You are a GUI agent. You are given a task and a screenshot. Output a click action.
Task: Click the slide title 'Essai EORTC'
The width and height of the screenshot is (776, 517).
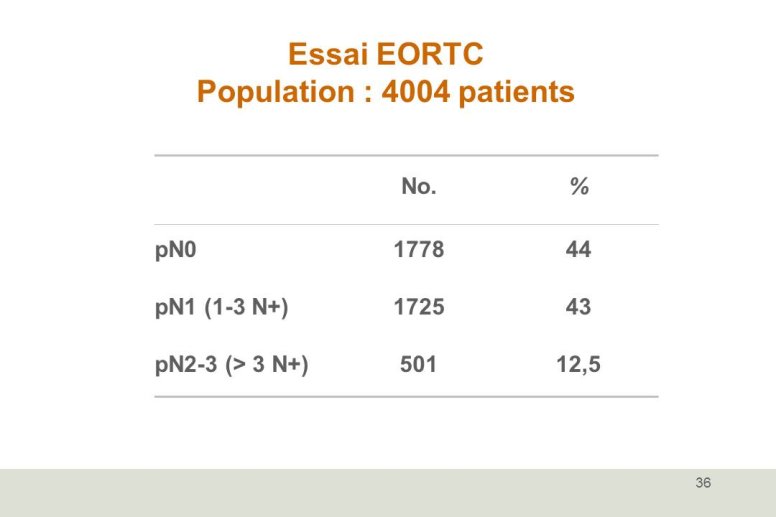click(386, 53)
